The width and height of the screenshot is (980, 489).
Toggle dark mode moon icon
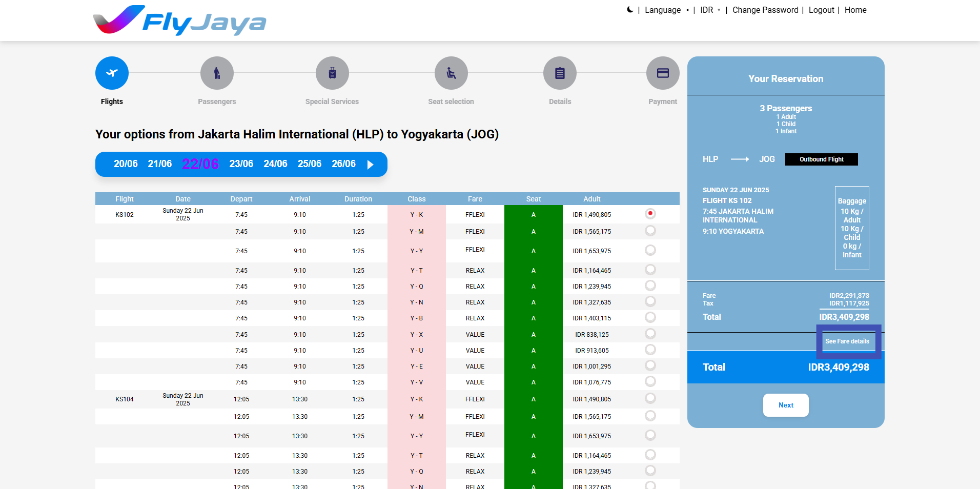click(x=630, y=10)
